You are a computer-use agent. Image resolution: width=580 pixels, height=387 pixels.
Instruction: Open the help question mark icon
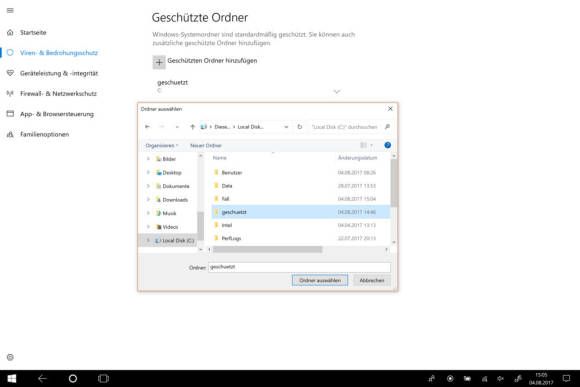click(387, 145)
